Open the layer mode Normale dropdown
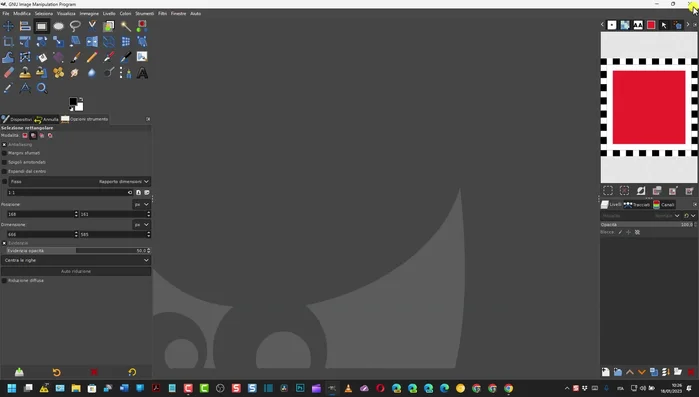 pyautogui.click(x=641, y=216)
